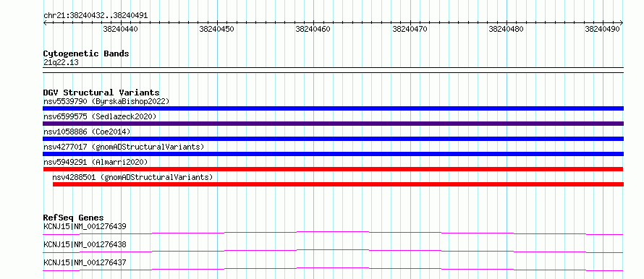Select the 21q22.13 band label
The image size is (644, 279).
61,63
